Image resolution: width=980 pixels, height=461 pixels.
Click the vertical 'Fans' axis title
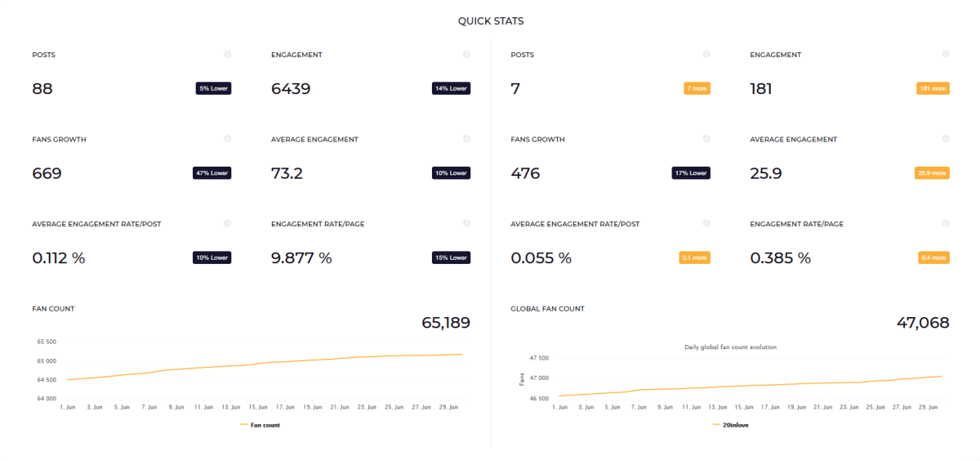click(521, 378)
